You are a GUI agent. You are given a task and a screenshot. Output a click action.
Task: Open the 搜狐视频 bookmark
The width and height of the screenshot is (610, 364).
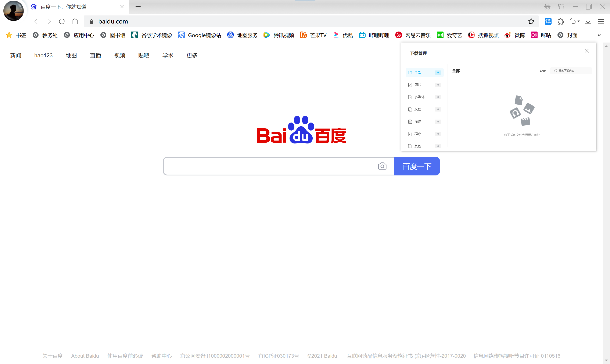click(483, 35)
